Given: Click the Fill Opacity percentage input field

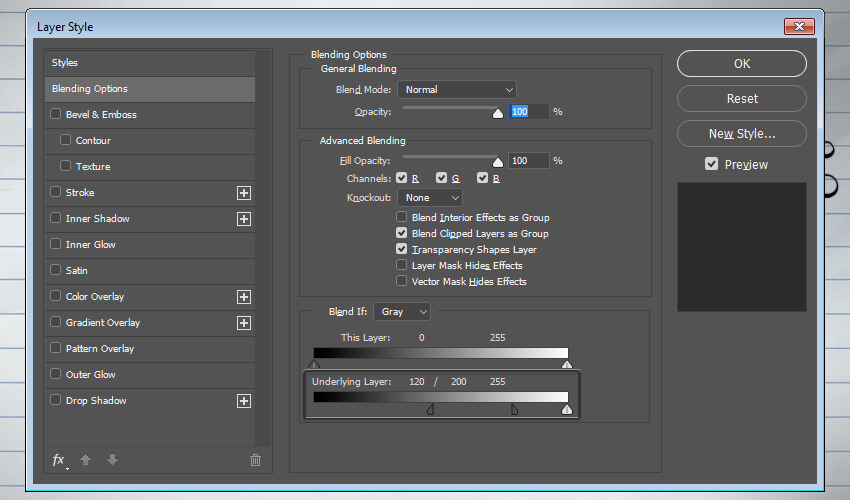Looking at the screenshot, I should (529, 161).
